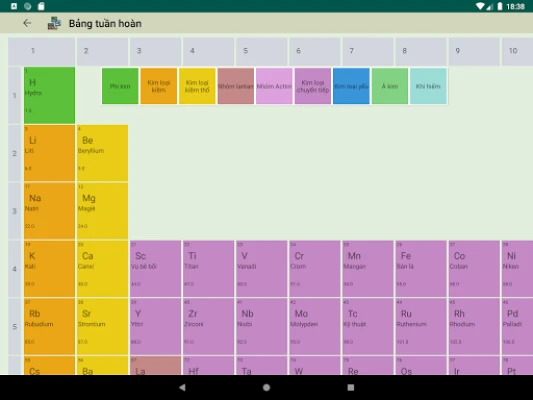Tap the Android home circle button
Screen dimensions: 533x400
click(266, 387)
